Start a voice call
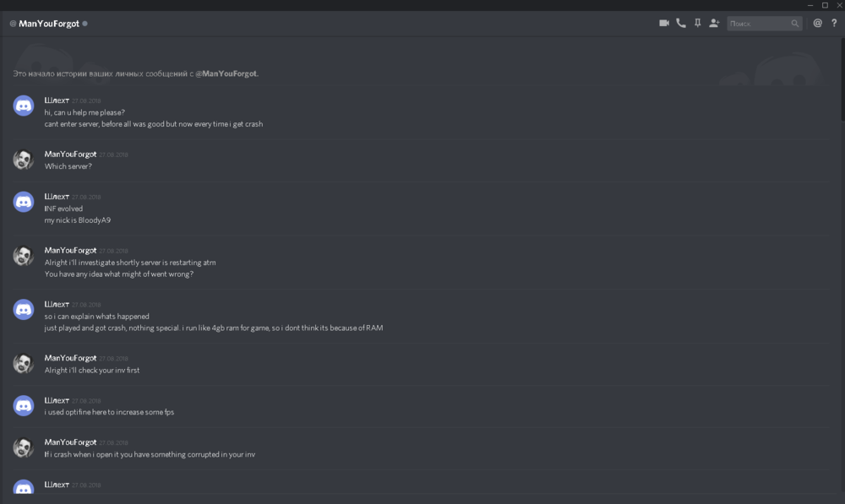This screenshot has height=504, width=845. click(x=681, y=24)
